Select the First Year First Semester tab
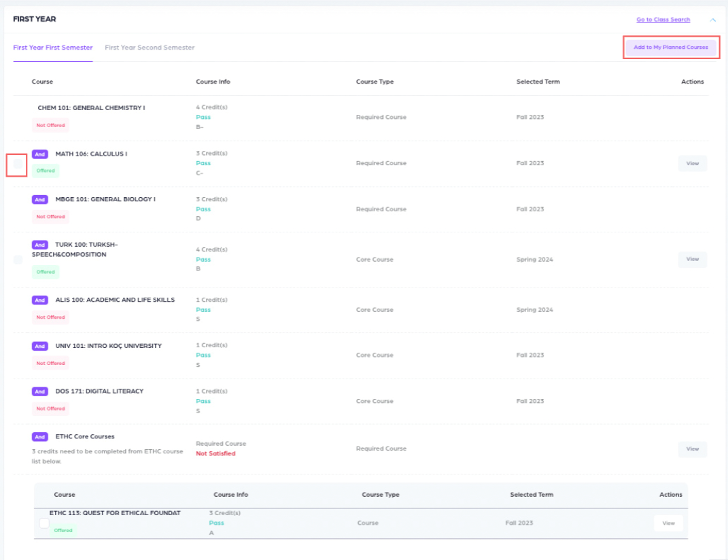Viewport: 728px width, 560px height. coord(53,48)
